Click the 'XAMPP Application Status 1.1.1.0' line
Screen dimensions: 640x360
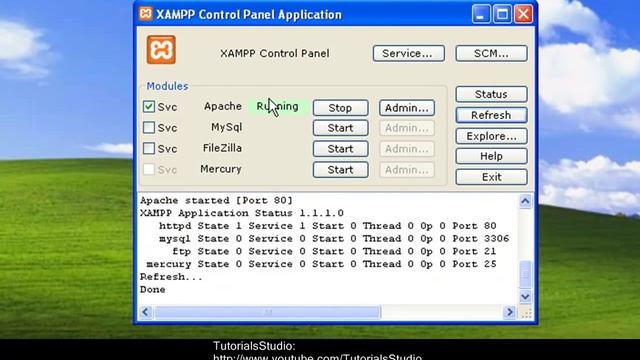[x=242, y=213]
